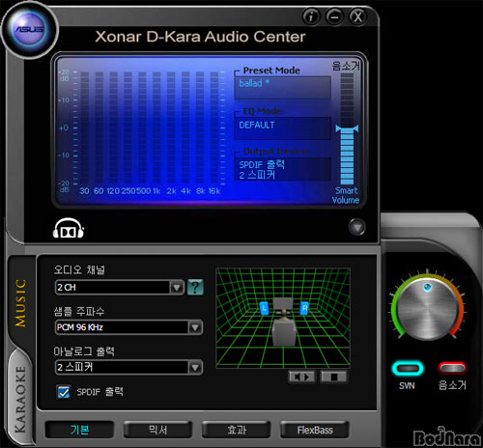This screenshot has height=448, width=483.
Task: Open the FlexBass tab
Action: pyautogui.click(x=315, y=430)
